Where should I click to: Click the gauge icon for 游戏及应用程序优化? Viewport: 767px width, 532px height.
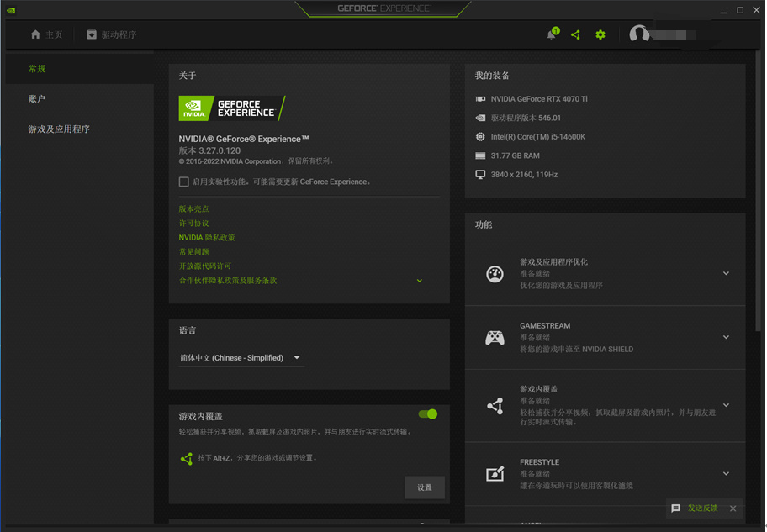pyautogui.click(x=495, y=274)
